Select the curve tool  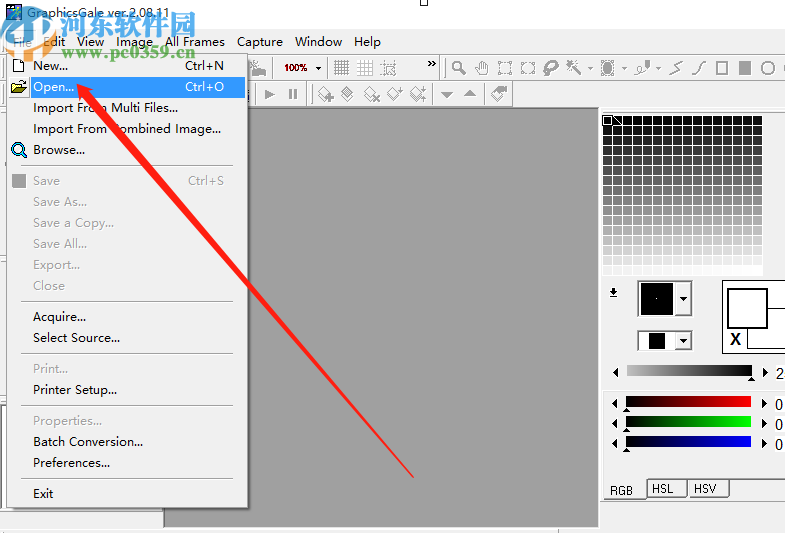tap(699, 68)
